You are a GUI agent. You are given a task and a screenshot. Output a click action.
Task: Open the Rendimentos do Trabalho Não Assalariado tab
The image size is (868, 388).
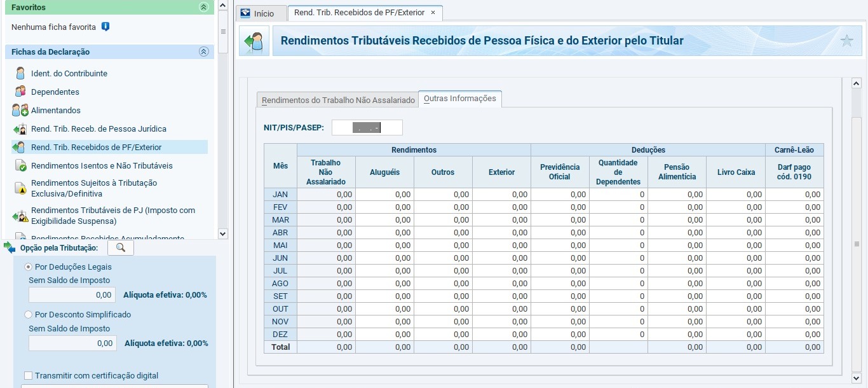point(338,100)
